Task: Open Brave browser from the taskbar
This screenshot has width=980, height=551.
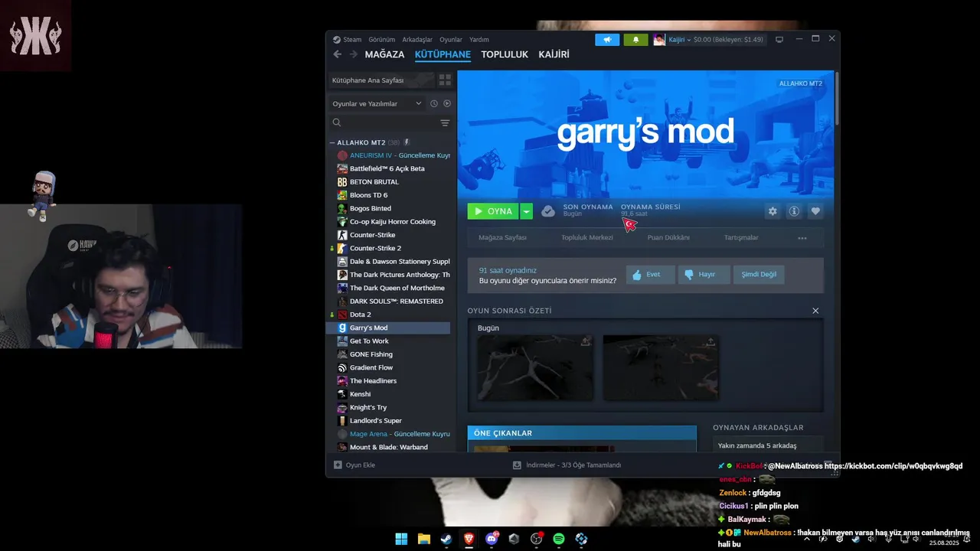Action: 469,539
